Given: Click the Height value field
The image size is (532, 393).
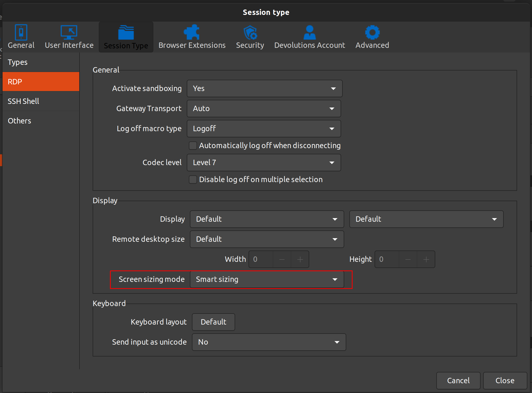Looking at the screenshot, I should pyautogui.click(x=387, y=259).
